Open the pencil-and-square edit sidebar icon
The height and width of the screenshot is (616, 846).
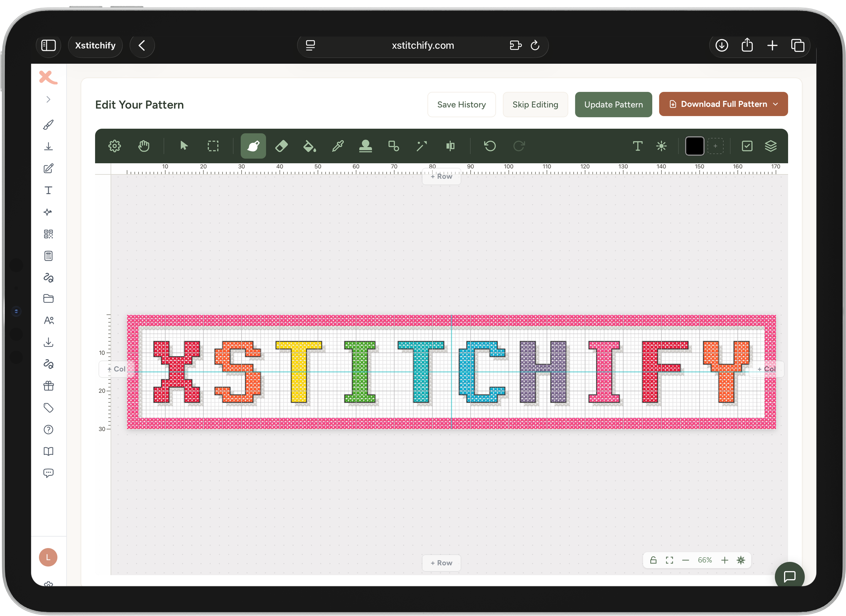[x=49, y=168]
